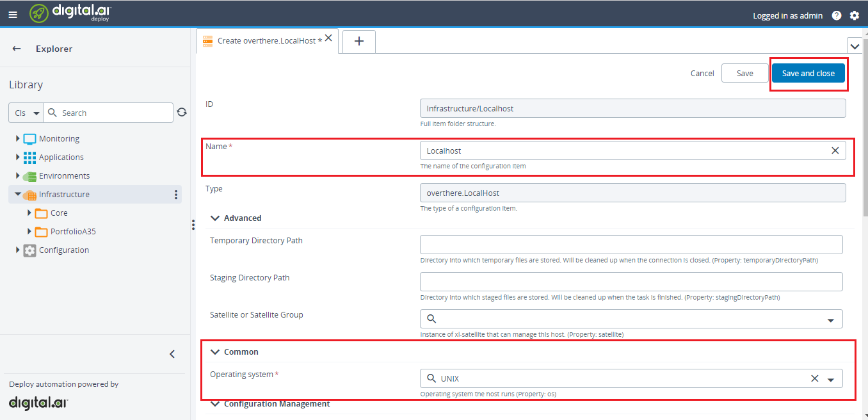Collapse the left sidebar panel chevron
This screenshot has width=868, height=420.
[172, 354]
